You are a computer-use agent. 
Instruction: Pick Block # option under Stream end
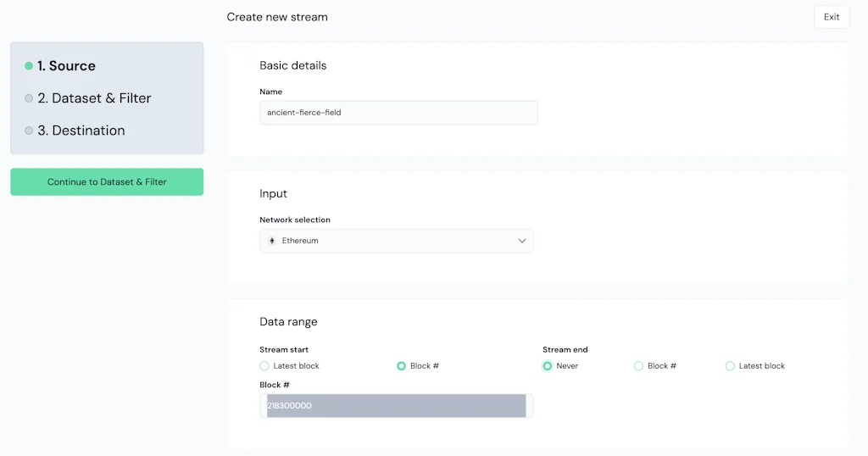638,366
